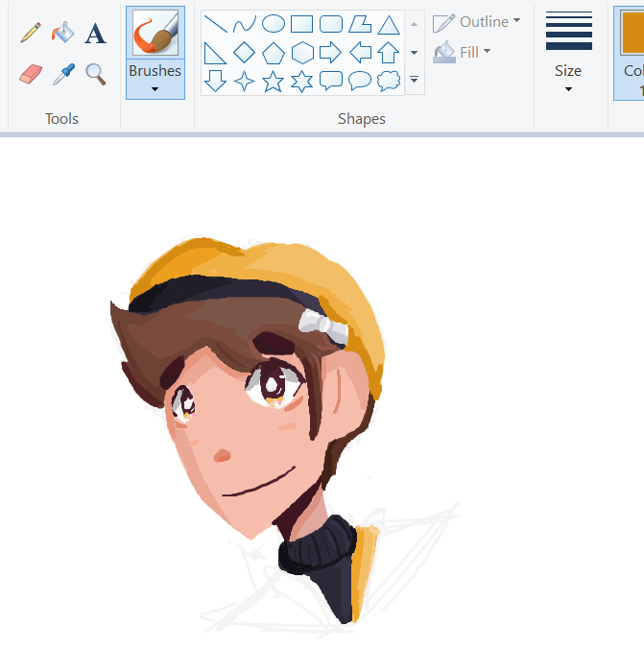Select the Eraser tool
This screenshot has width=644, height=651.
(x=31, y=74)
